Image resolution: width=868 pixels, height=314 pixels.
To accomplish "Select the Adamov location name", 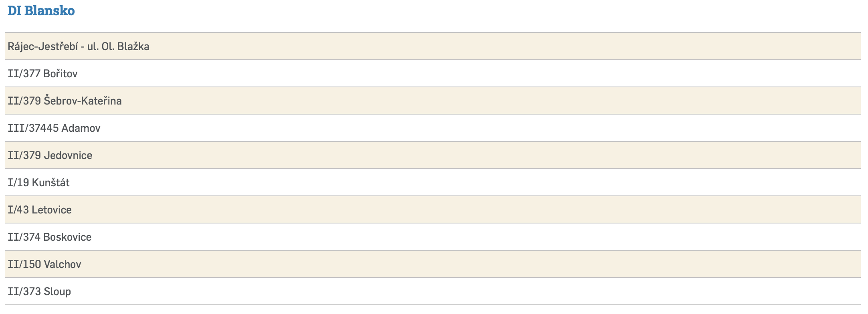I will 81,128.
